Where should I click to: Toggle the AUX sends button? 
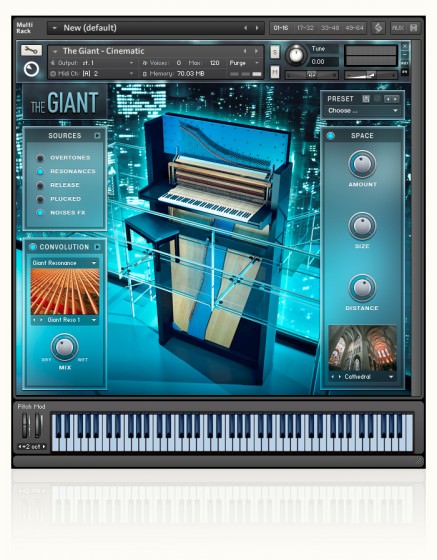(398, 28)
